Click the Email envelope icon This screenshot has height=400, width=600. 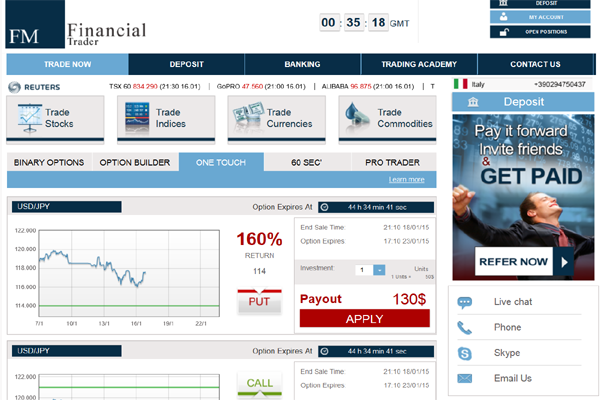[465, 379]
